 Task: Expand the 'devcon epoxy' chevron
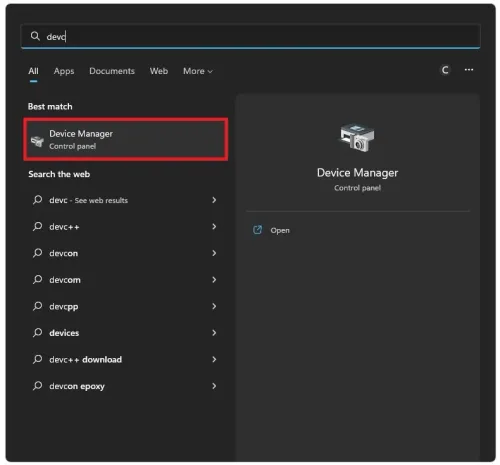coord(214,386)
